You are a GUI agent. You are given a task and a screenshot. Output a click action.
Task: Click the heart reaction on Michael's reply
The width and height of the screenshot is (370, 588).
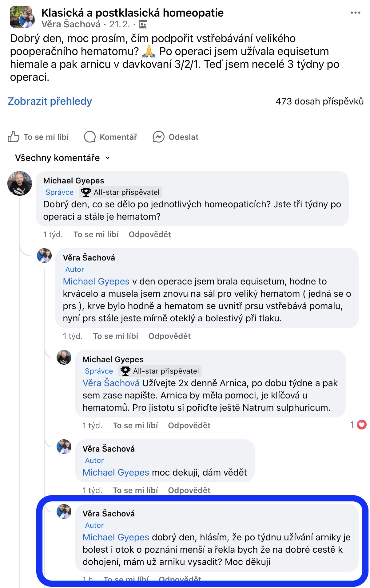point(362,425)
